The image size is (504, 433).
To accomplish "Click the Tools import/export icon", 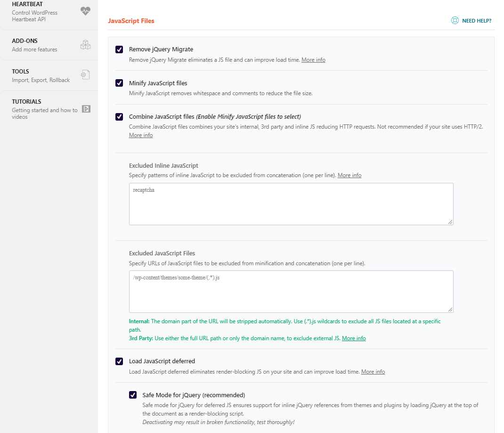I will click(x=85, y=74).
